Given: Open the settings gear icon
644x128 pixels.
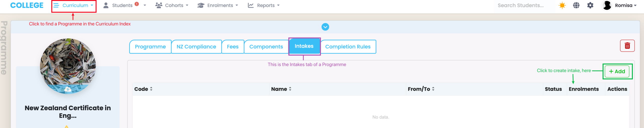Looking at the screenshot, I should (590, 6).
